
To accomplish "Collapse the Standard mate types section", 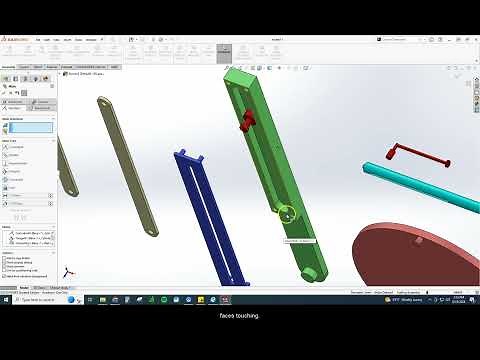I will pyautogui.click(x=53, y=141).
